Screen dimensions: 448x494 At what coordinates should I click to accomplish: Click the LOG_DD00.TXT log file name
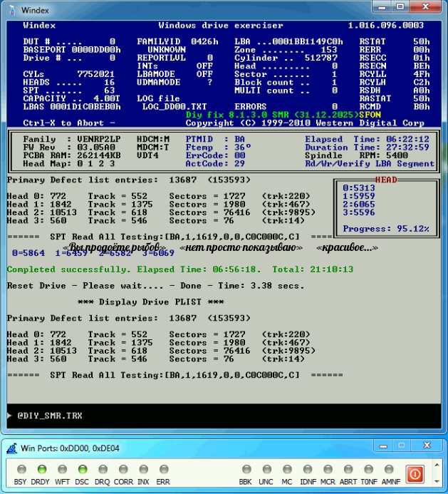[174, 107]
